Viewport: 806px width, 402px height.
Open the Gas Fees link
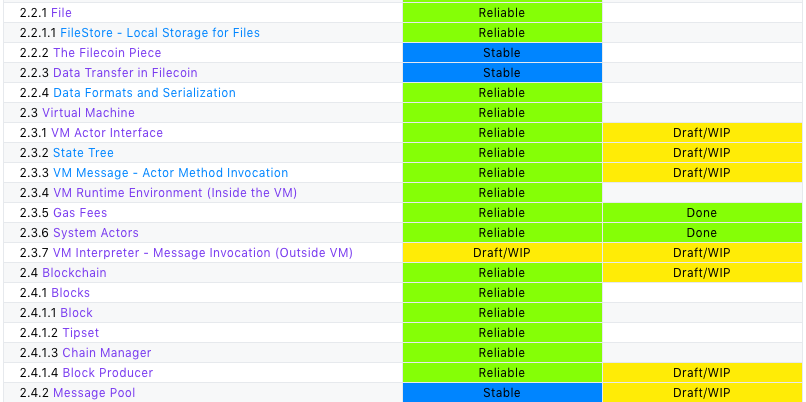80,213
